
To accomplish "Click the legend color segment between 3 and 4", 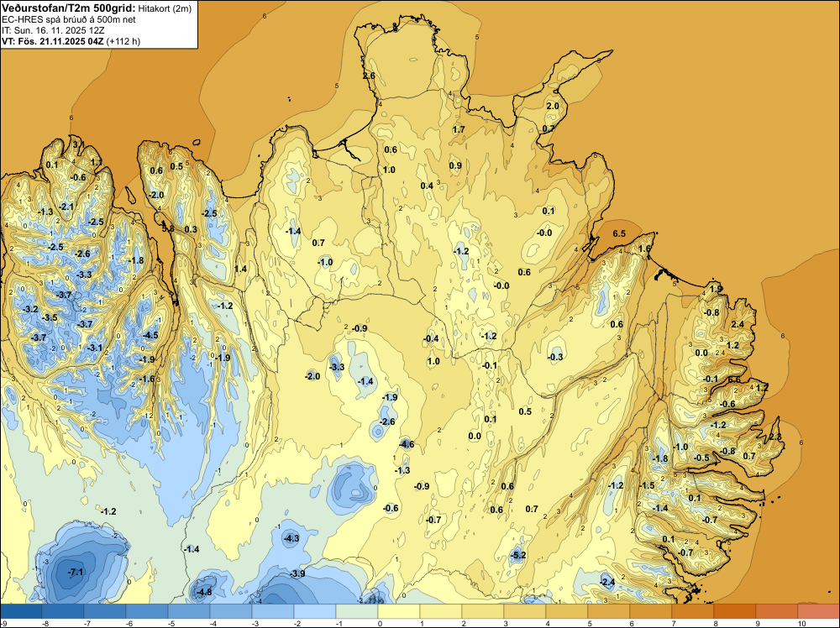I will (x=525, y=611).
